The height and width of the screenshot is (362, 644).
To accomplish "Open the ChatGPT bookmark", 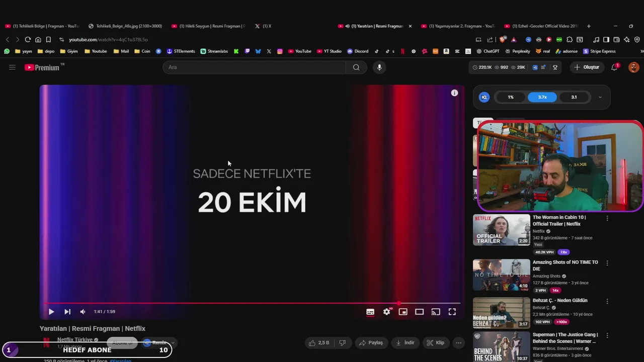I will 488,51.
